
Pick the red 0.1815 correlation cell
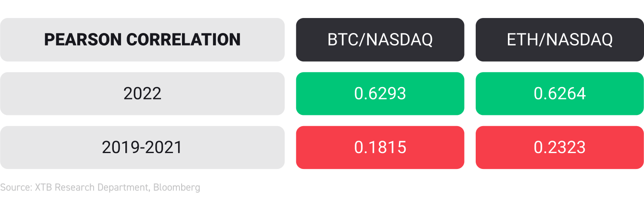pyautogui.click(x=380, y=148)
